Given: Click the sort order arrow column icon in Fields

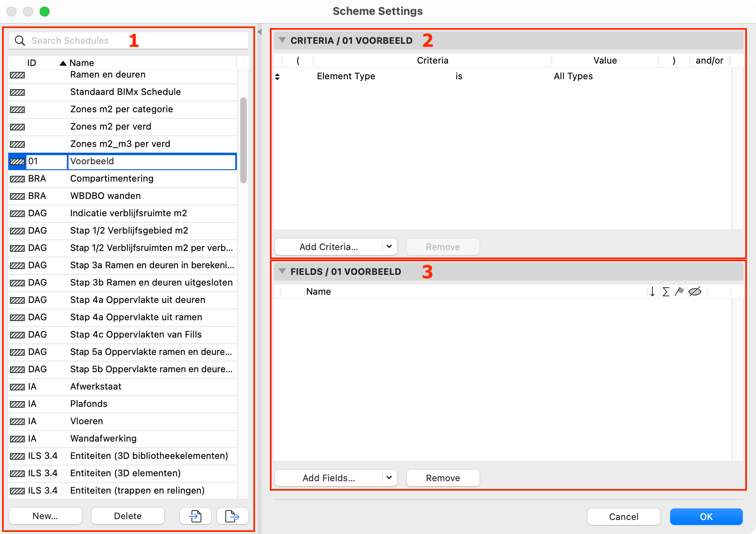Looking at the screenshot, I should (652, 292).
